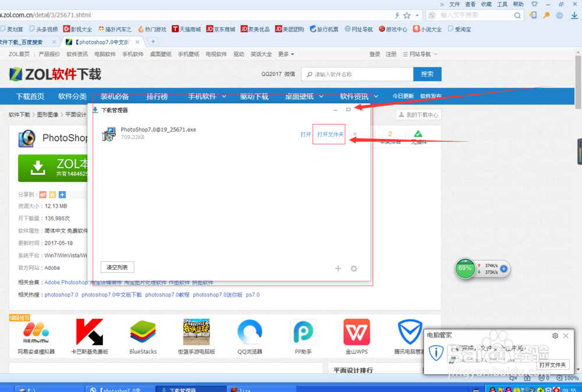The image size is (582, 392).
Task: Open the 工具 menu
Action: pyautogui.click(x=502, y=5)
